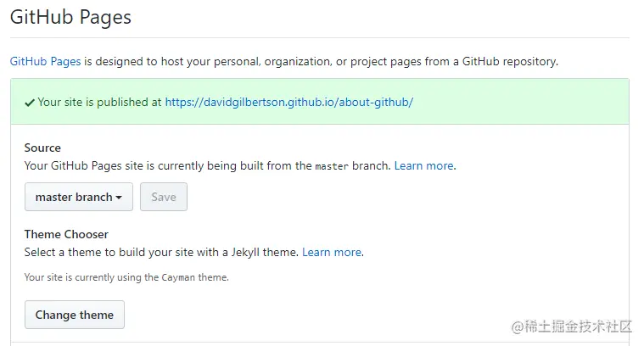This screenshot has width=644, height=346.
Task: Click the green checkmark beside published message
Action: 30,103
